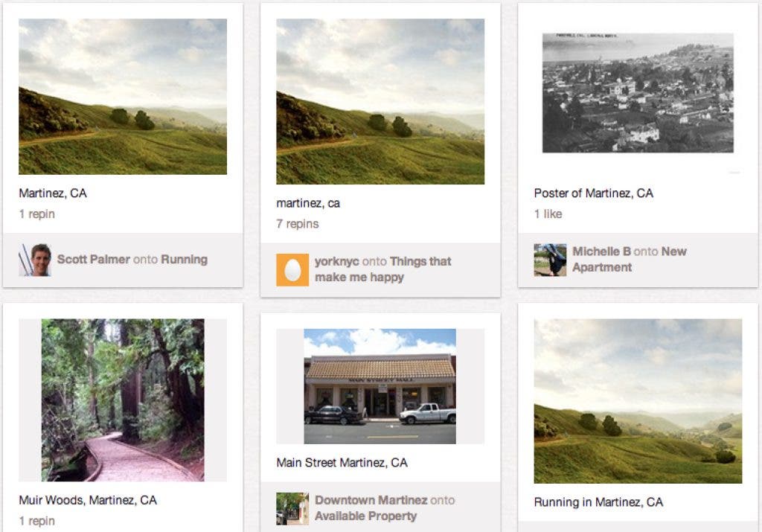View the black-and-white Poster of Martinez image
This screenshot has width=762, height=532.
tap(638, 93)
